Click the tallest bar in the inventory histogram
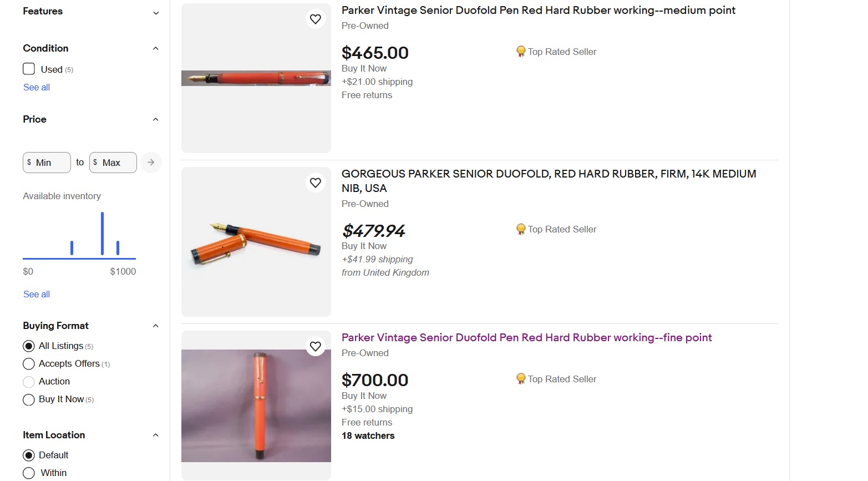This screenshot has height=481, width=868. click(x=103, y=234)
